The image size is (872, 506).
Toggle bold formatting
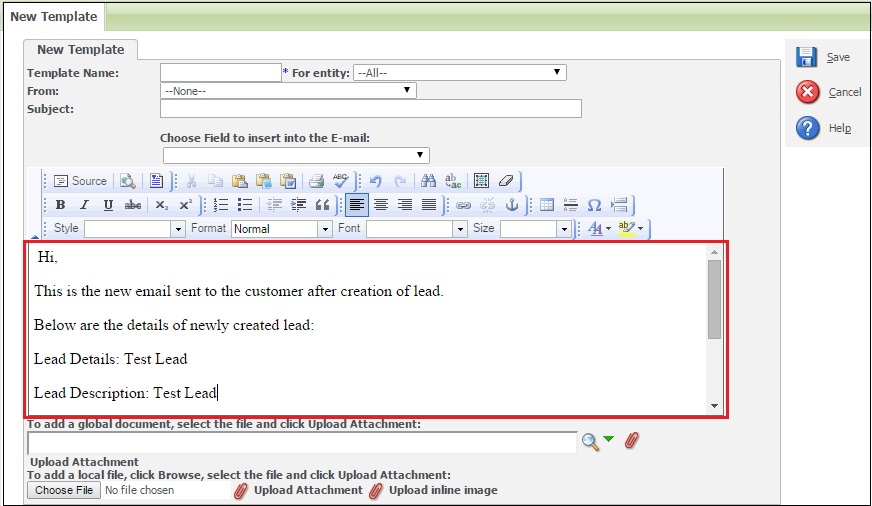pos(60,205)
